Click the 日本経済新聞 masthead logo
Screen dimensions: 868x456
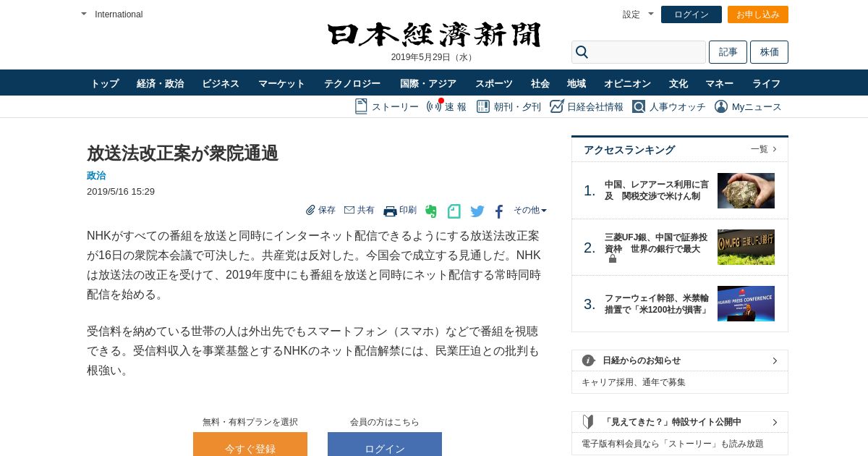434,35
